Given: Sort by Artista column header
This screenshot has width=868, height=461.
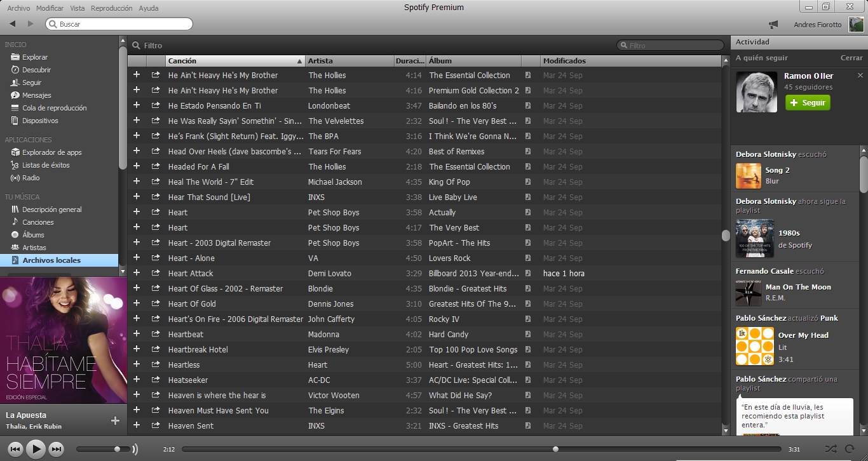Looking at the screenshot, I should tap(349, 61).
